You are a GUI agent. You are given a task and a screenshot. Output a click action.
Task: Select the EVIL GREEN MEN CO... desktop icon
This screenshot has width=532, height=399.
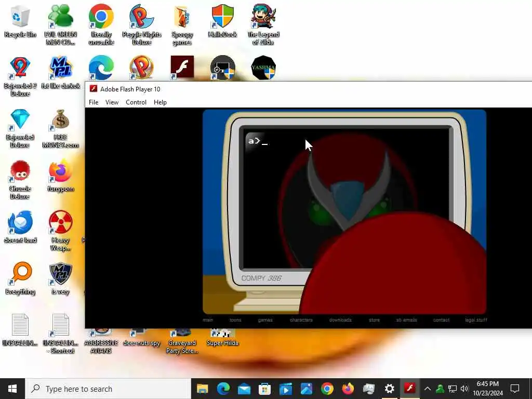click(x=60, y=24)
